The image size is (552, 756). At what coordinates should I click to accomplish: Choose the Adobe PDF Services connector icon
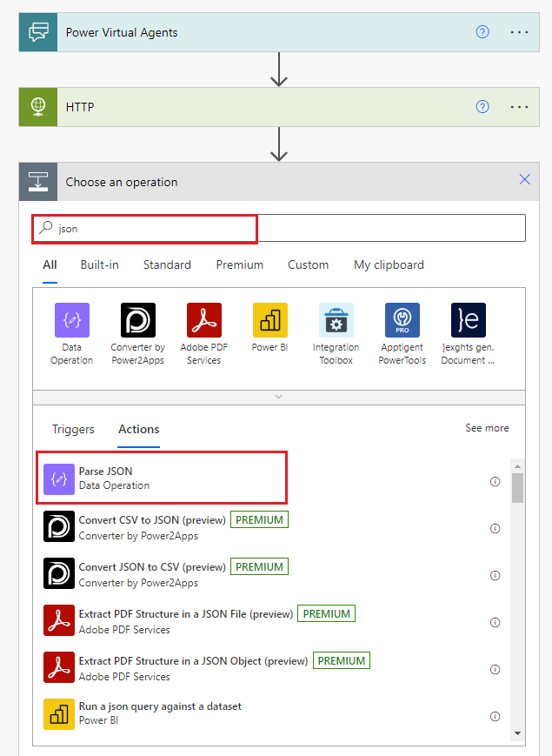(x=203, y=320)
